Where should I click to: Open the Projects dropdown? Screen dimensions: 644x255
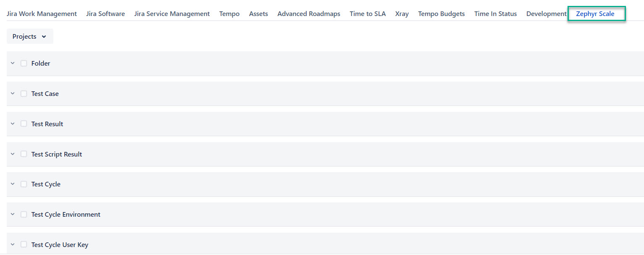pyautogui.click(x=30, y=37)
